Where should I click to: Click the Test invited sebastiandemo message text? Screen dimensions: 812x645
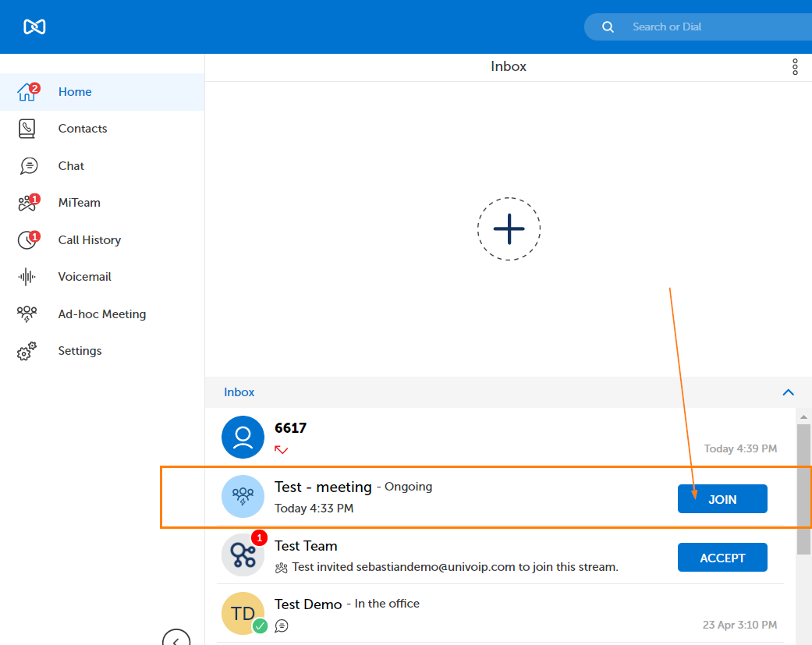coord(456,567)
